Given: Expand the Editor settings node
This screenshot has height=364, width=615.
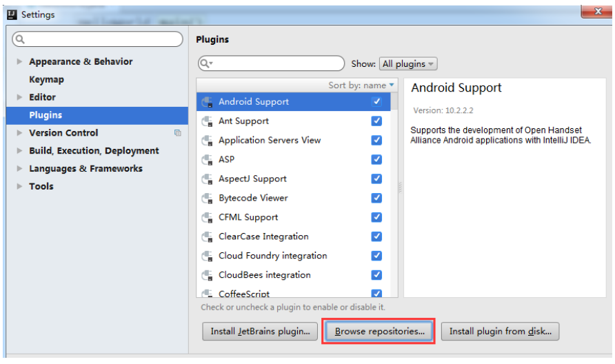Looking at the screenshot, I should 19,97.
